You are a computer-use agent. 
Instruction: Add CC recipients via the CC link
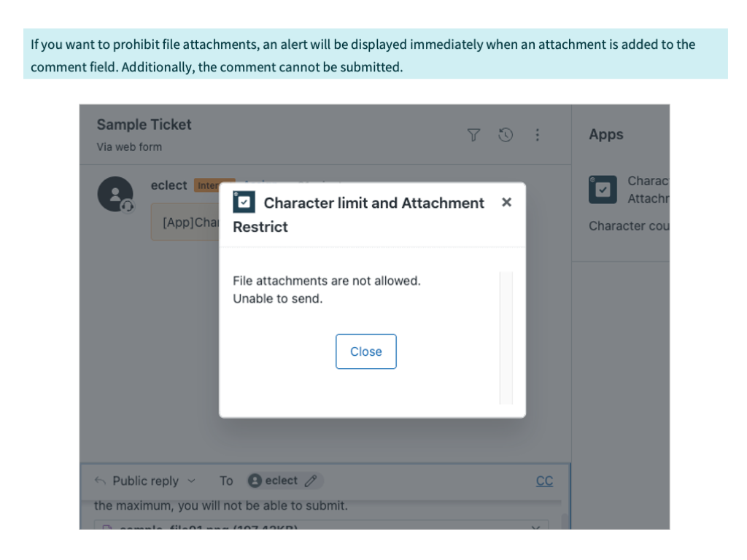click(544, 480)
